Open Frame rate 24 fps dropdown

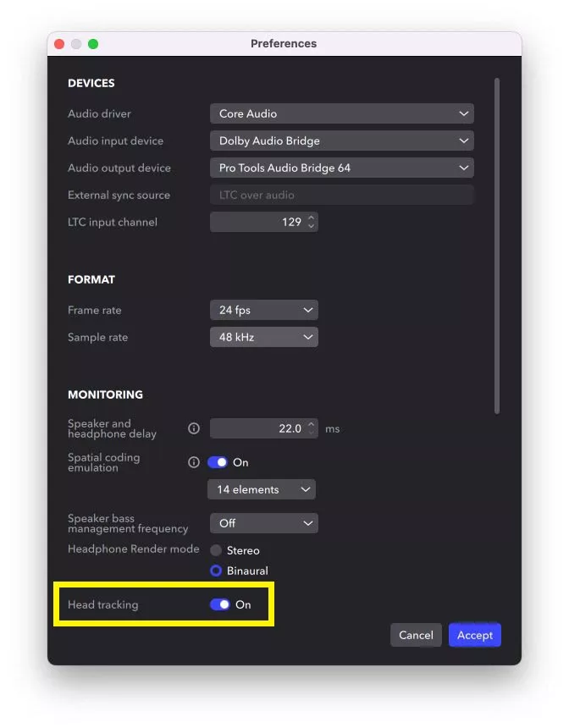pos(264,310)
